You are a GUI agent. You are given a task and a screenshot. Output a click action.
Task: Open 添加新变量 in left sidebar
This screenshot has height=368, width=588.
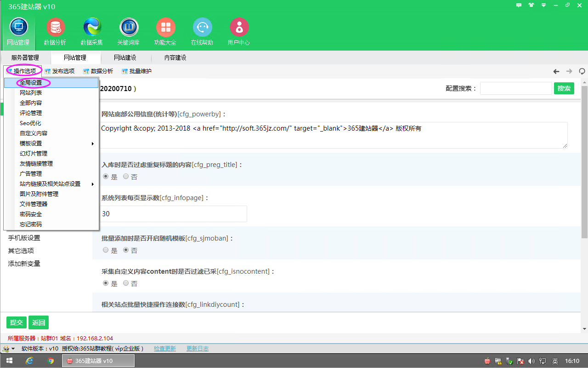[x=24, y=264]
